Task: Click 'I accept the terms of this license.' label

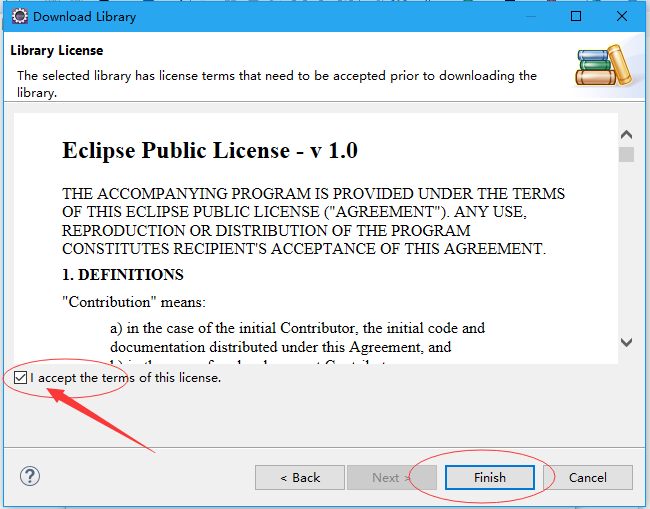Action: 126,378
